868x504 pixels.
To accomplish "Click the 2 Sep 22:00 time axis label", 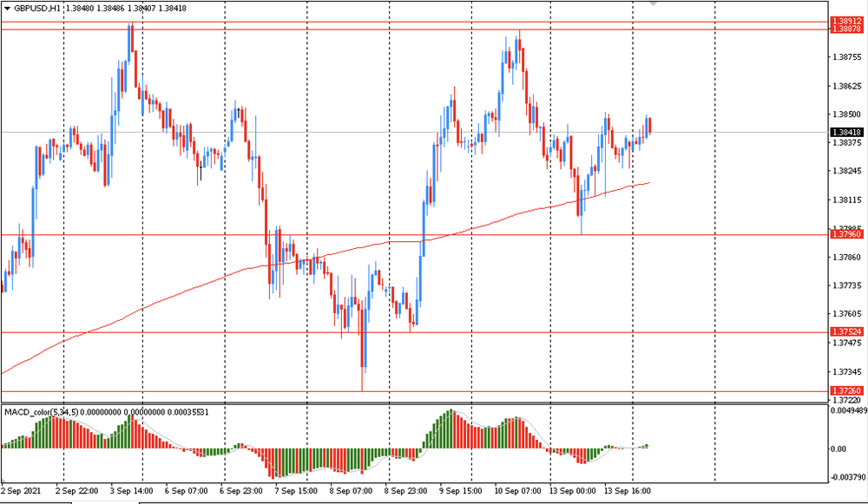I will [x=77, y=491].
